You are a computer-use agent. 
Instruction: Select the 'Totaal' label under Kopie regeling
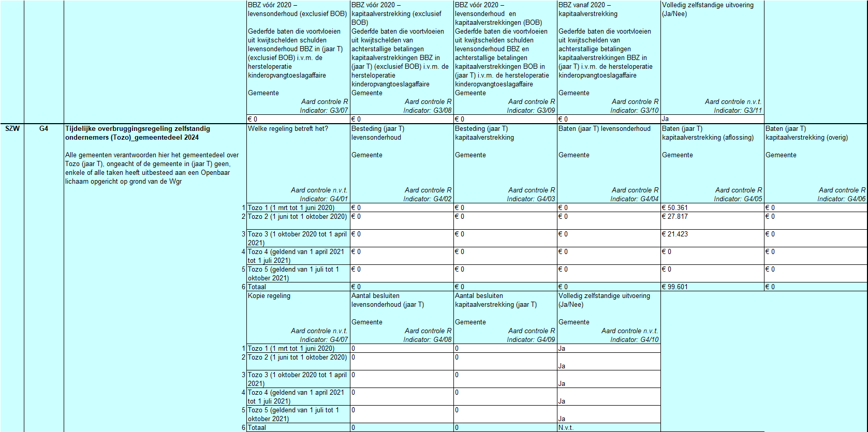pos(298,427)
